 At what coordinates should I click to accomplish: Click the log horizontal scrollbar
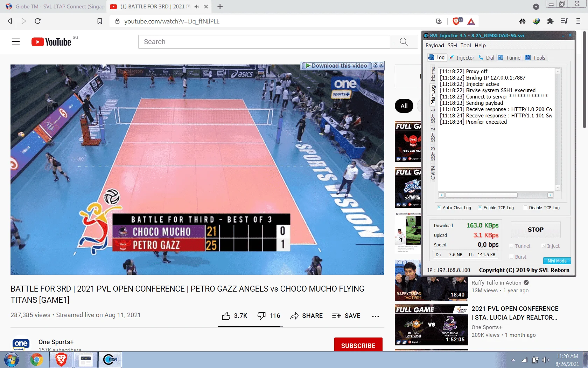pyautogui.click(x=481, y=195)
